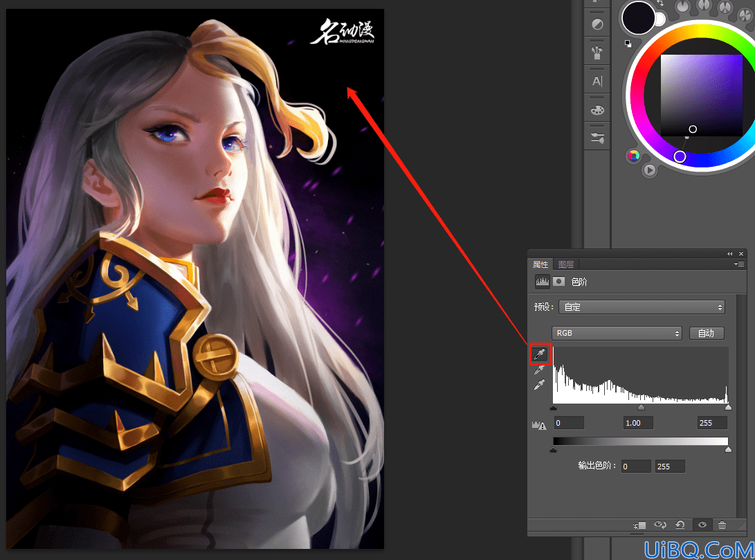Click the midtone field showing 1.00
The width and height of the screenshot is (755, 560).
pos(638,423)
